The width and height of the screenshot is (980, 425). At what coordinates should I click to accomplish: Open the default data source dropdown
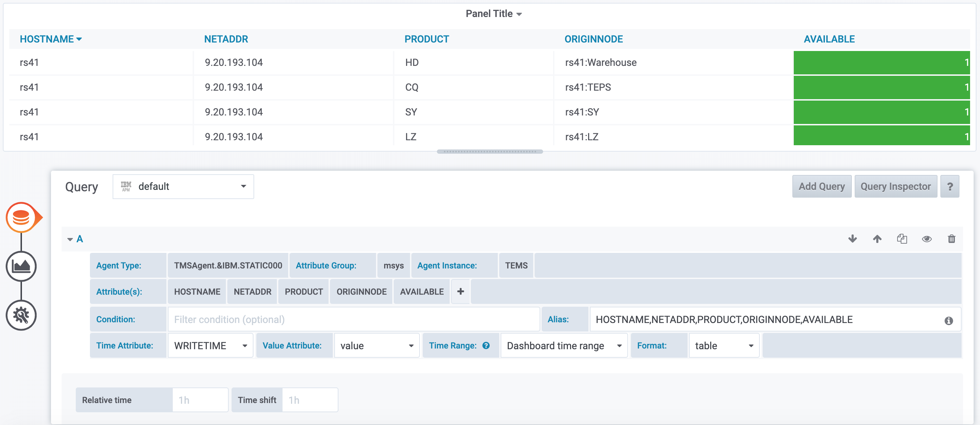coord(183,186)
